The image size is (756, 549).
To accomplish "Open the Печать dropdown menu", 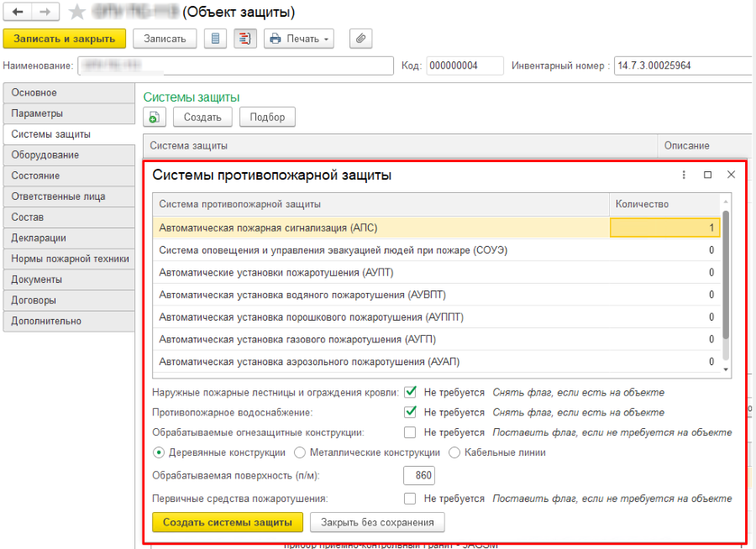I will 299,39.
